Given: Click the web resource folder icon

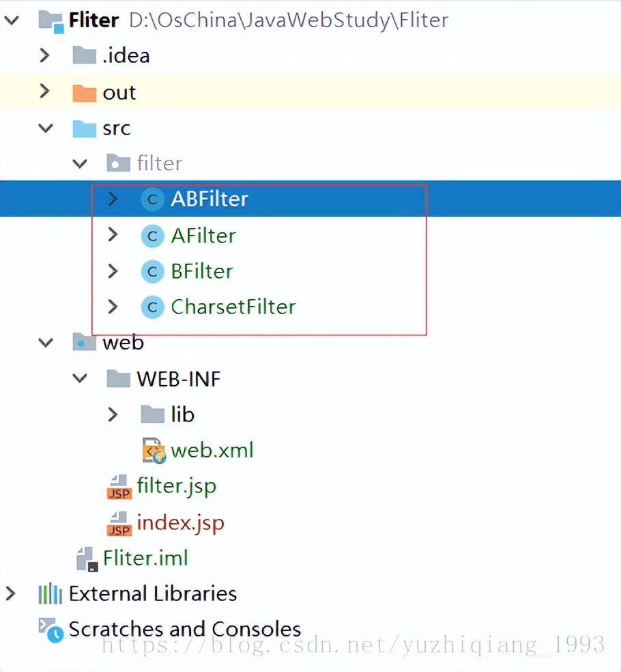Looking at the screenshot, I should tap(84, 342).
